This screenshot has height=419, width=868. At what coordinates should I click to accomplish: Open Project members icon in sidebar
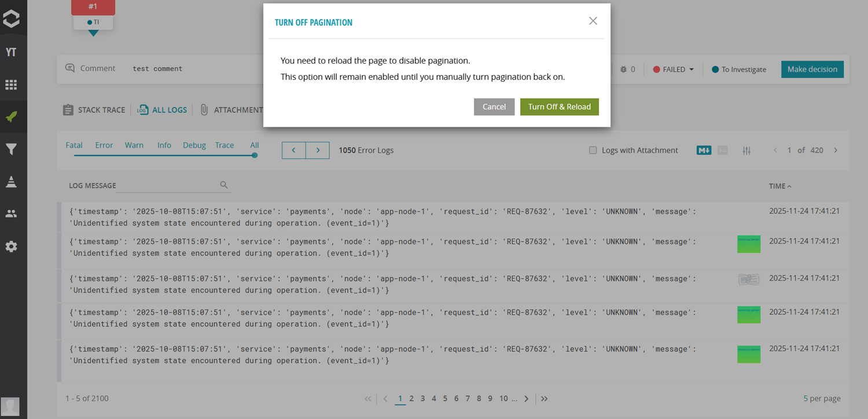click(x=11, y=214)
